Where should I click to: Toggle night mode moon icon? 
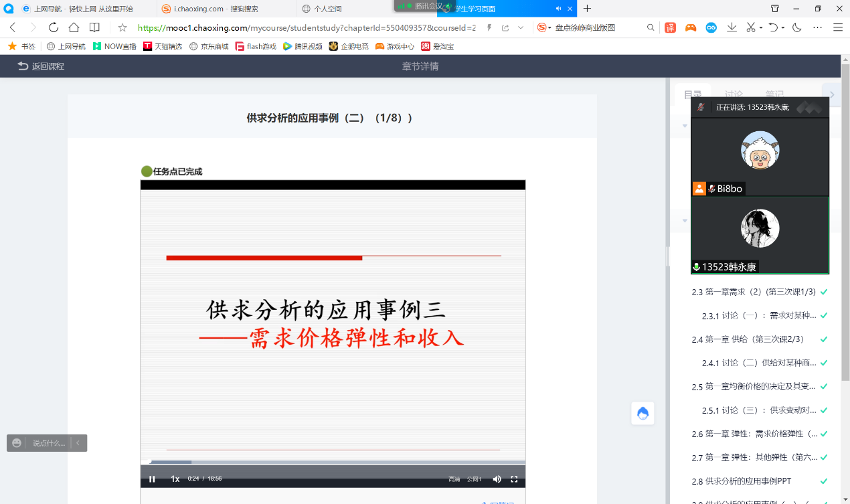[x=796, y=27]
